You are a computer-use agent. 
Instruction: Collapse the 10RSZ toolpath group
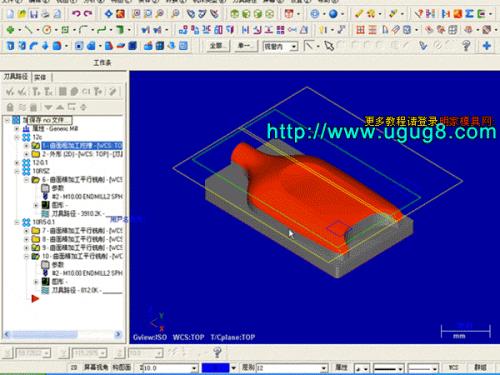point(17,171)
